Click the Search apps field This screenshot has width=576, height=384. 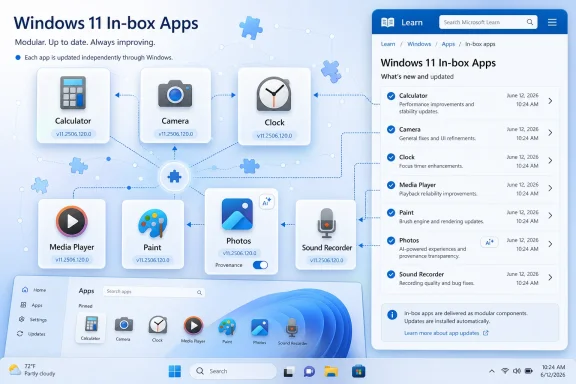click(154, 292)
